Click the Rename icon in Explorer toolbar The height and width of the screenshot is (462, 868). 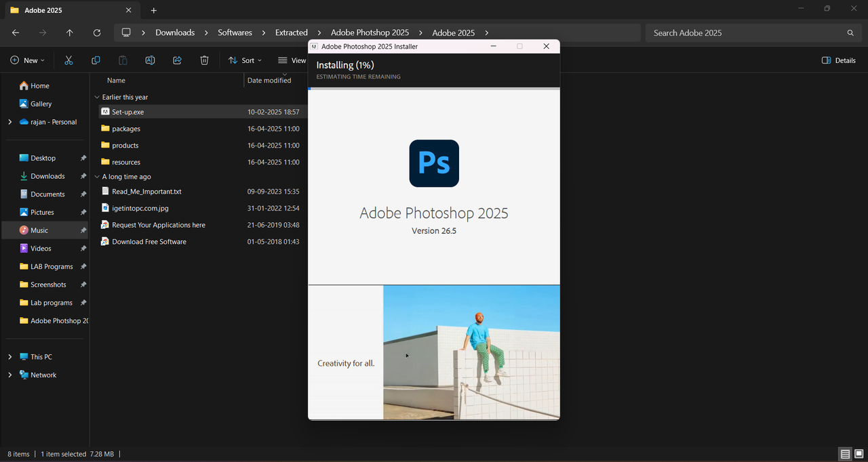click(150, 60)
